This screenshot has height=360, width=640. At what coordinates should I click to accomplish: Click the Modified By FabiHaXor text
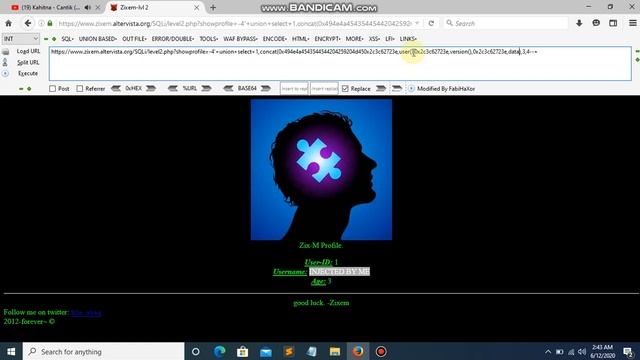tap(446, 89)
